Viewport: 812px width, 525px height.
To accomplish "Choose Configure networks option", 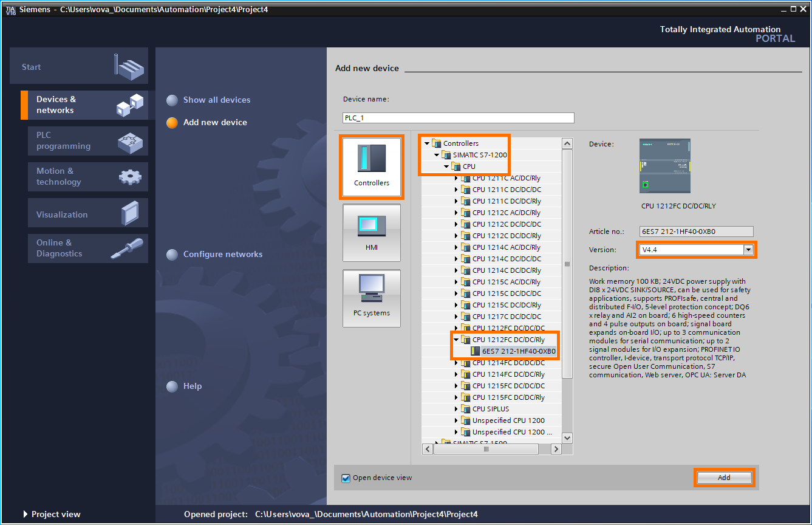I will point(214,254).
